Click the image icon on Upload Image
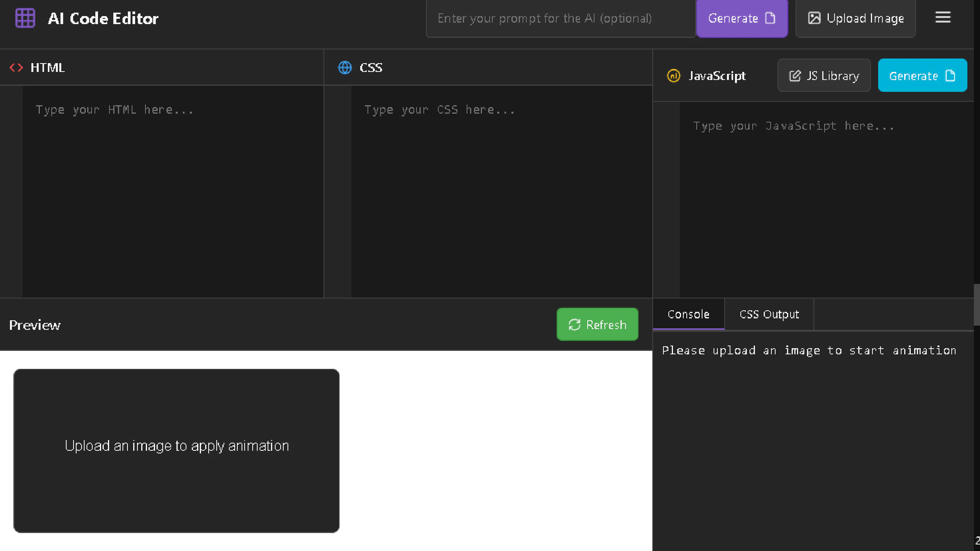This screenshot has height=551, width=980. click(814, 18)
